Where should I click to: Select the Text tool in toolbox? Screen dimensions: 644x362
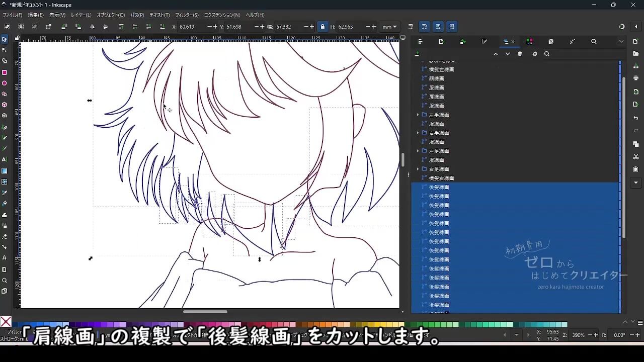point(5,159)
